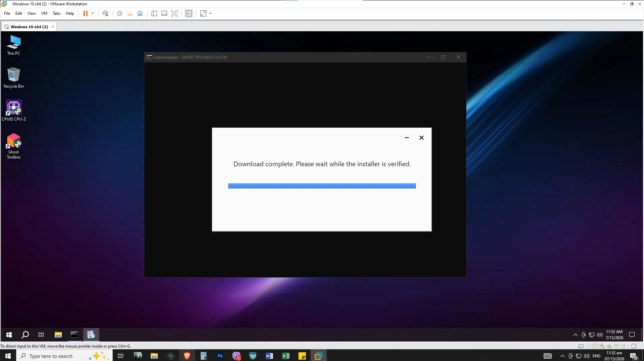Screen dimensions: 644x361
Task: Close the installer verification dialog
Action: 422,138
